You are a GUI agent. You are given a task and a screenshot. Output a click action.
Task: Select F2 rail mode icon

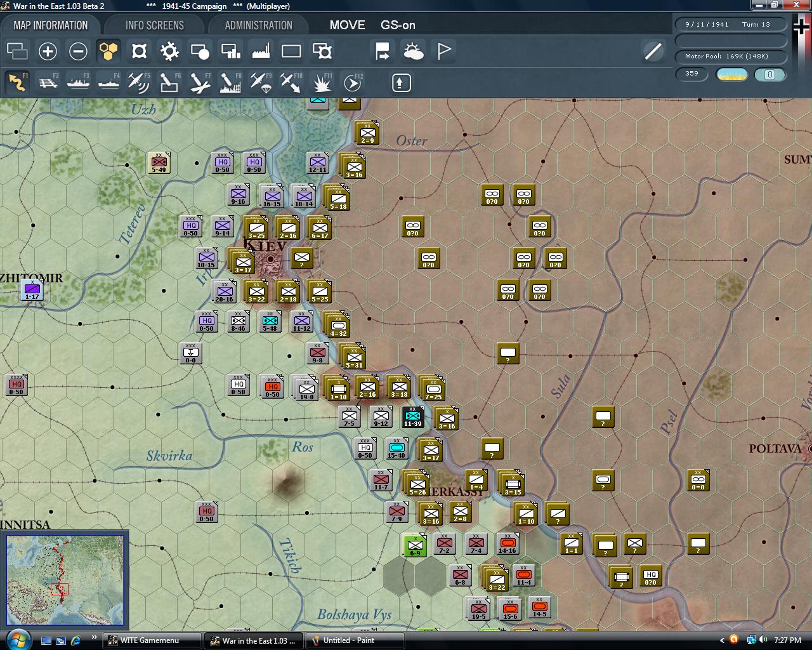48,83
